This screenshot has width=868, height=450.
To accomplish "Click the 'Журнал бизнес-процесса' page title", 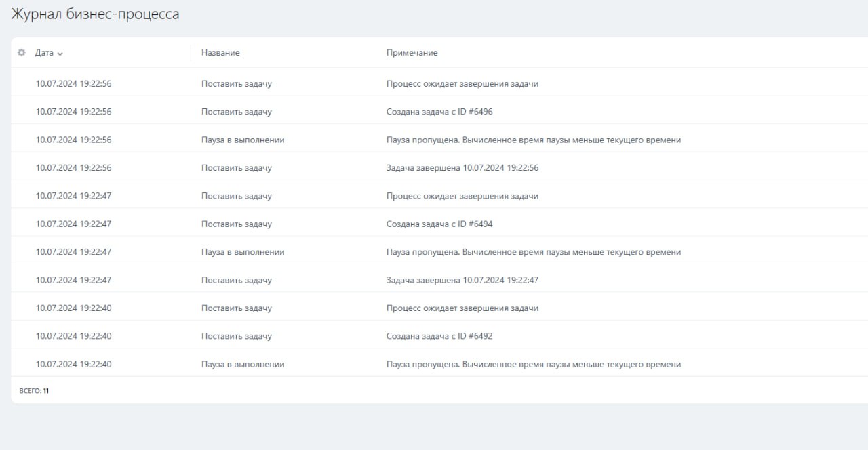I will click(95, 14).
